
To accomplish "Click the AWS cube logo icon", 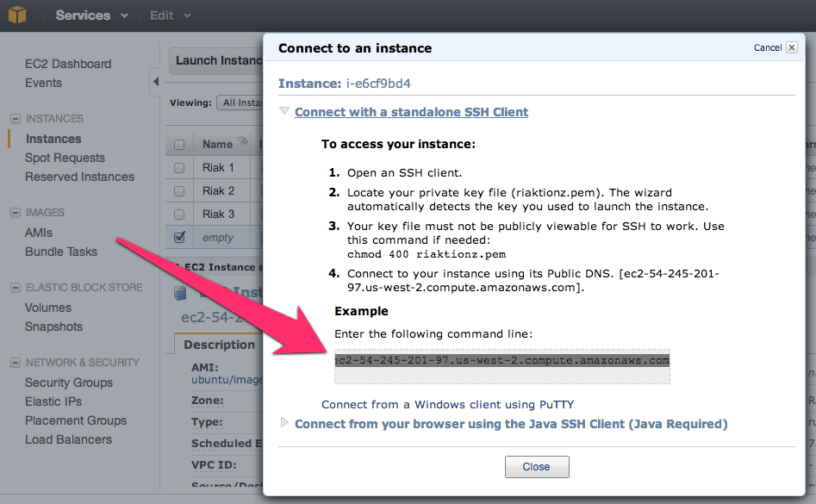I will 17,16.
